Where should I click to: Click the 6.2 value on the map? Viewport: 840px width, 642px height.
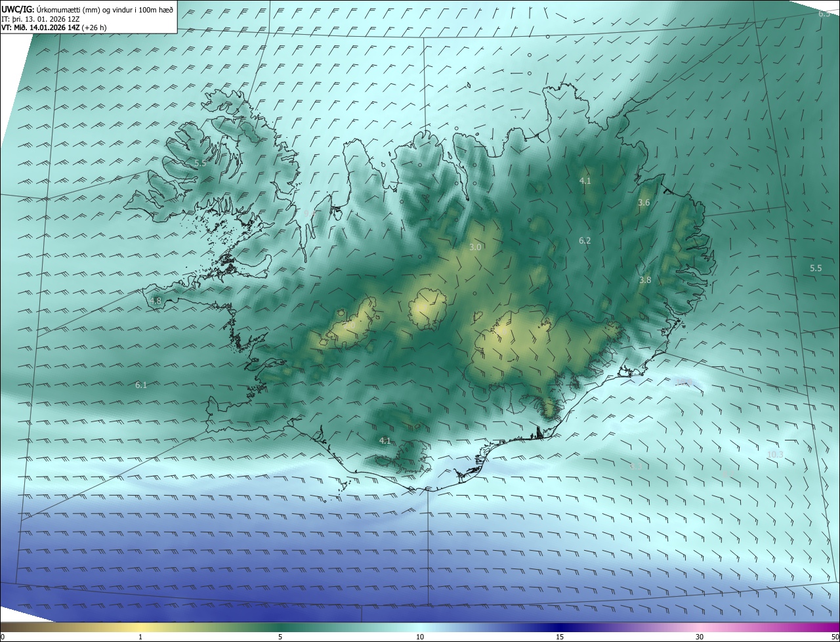coord(585,241)
